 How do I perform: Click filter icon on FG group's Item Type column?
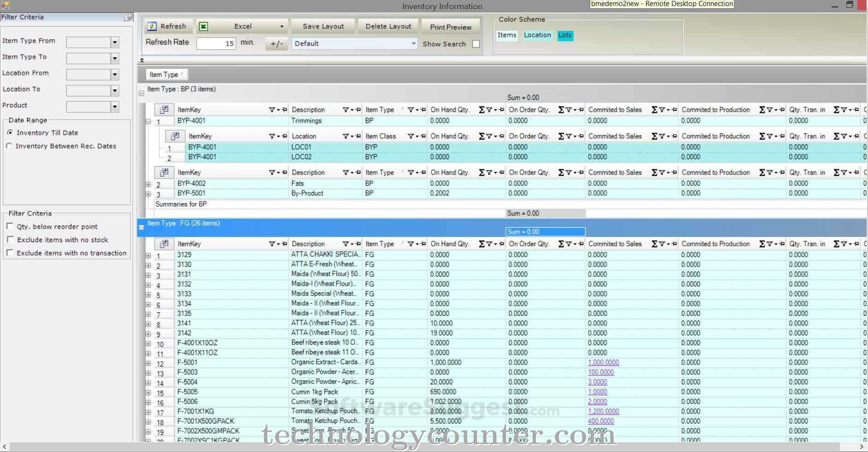click(411, 244)
